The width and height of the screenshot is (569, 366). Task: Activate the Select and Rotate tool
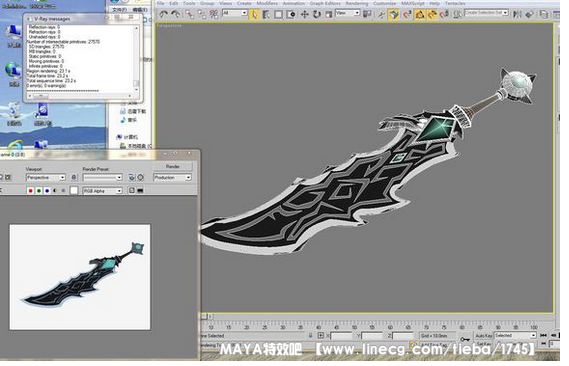tap(317, 15)
